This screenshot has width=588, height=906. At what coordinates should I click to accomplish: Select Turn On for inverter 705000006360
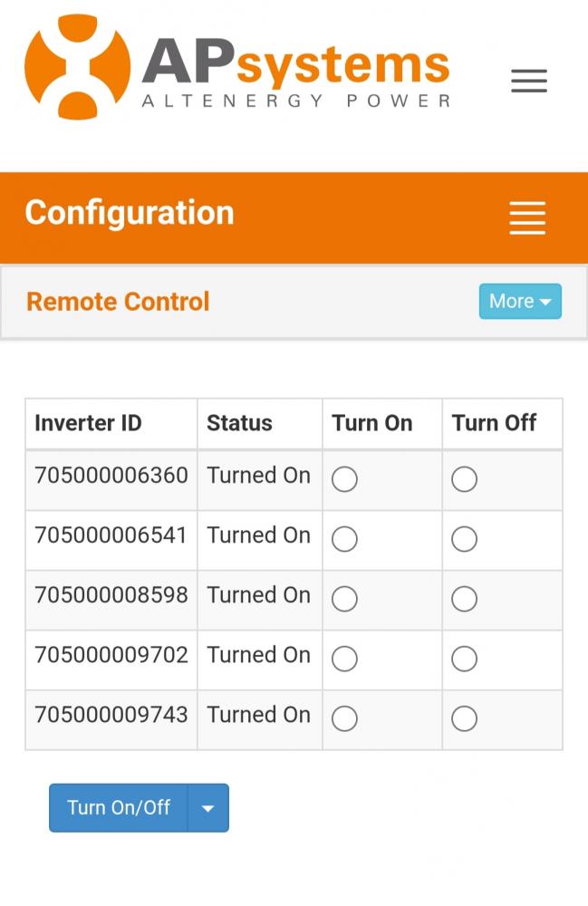[345, 479]
